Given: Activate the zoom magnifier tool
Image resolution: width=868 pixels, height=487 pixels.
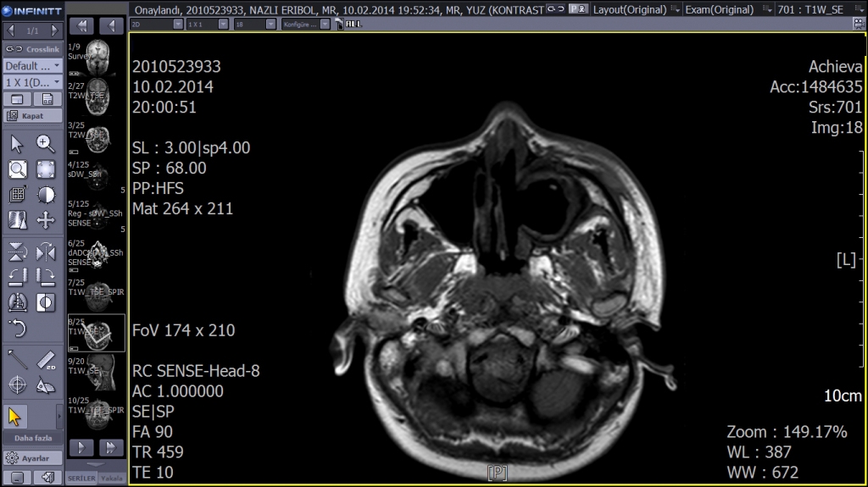Looking at the screenshot, I should pyautogui.click(x=46, y=143).
